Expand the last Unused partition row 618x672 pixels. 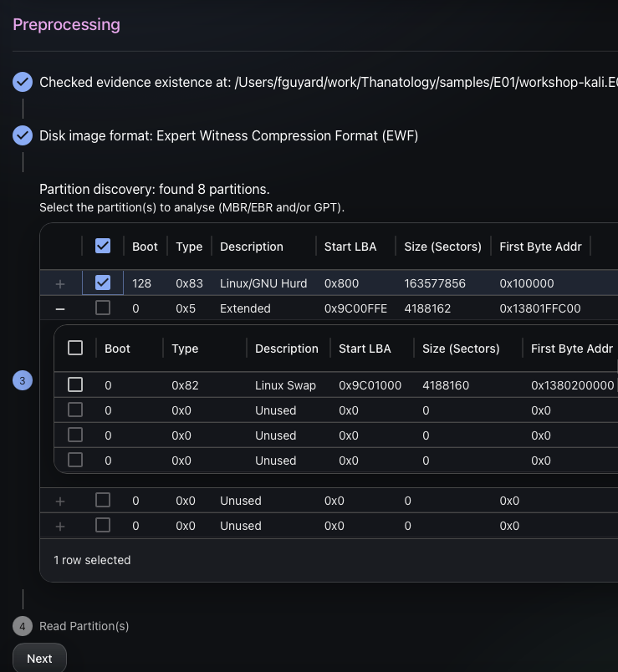[60, 526]
